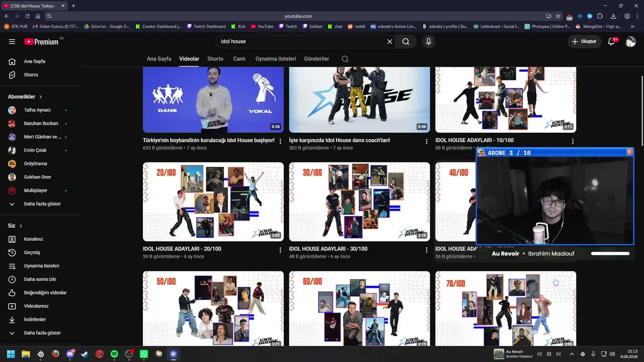644x362 pixels.
Task: Open options for IDOL HOUSE ADAYLARI - 20/100
Action: (x=280, y=250)
